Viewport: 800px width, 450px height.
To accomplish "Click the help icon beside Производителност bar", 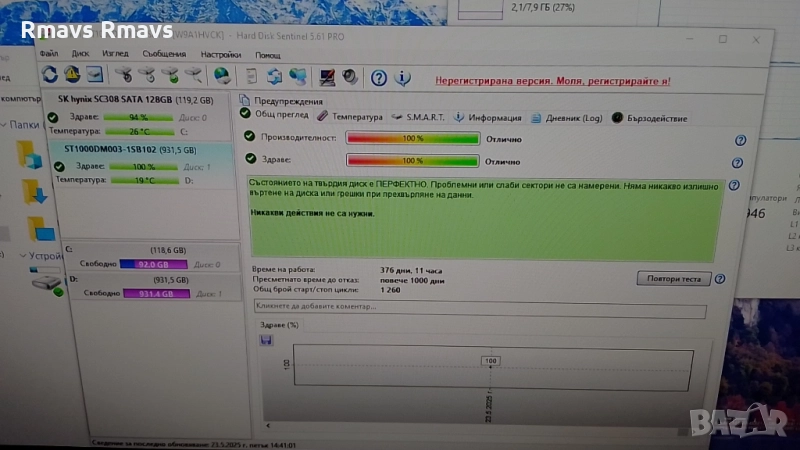I will pyautogui.click(x=740, y=141).
